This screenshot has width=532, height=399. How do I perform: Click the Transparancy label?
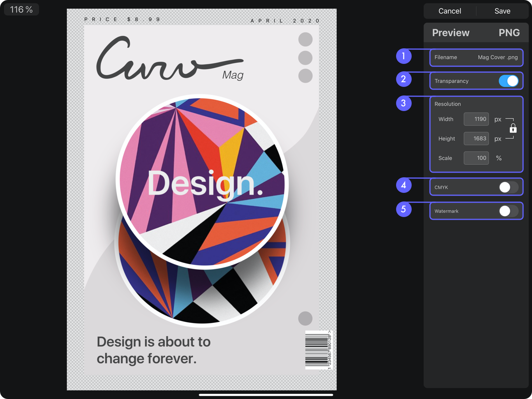point(451,81)
